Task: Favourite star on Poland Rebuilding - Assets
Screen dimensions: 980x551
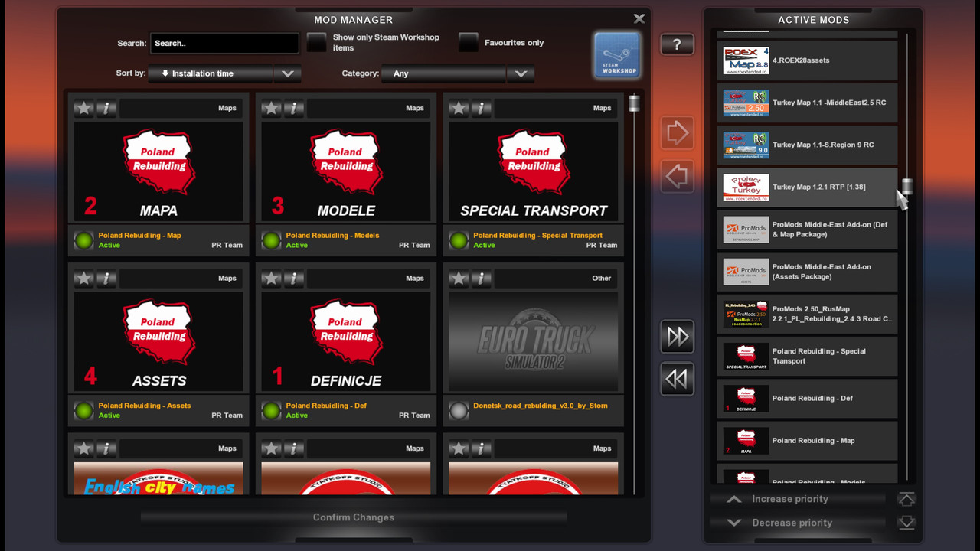Action: click(x=83, y=279)
